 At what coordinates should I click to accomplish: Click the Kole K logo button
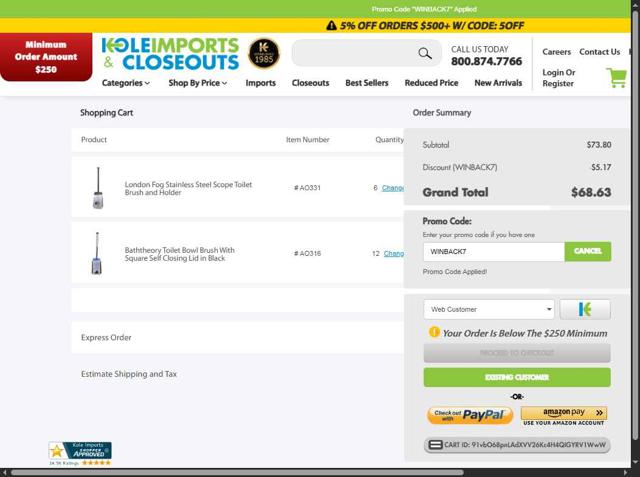tap(585, 309)
